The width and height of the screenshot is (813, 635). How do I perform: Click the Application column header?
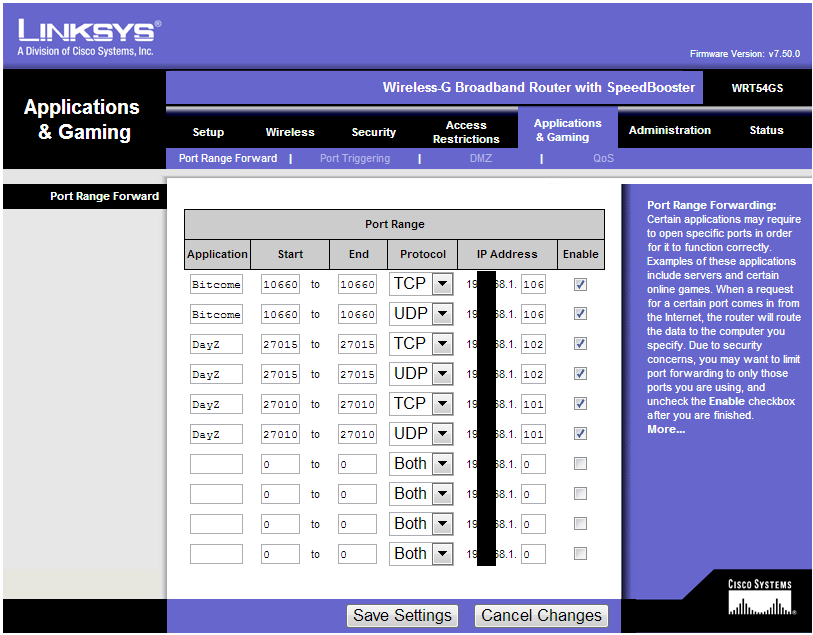(217, 254)
